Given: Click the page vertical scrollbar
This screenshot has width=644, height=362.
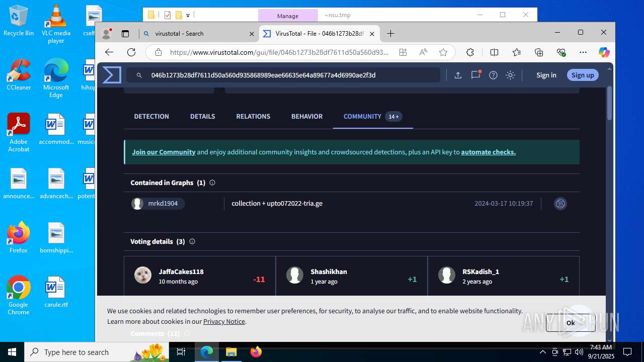Looking at the screenshot, I should 609,103.
